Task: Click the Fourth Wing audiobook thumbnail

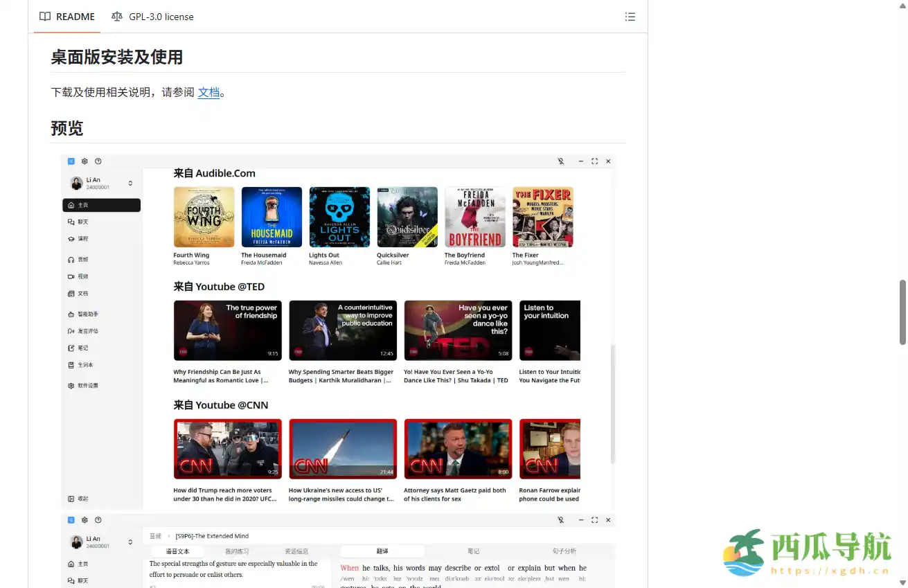Action: (x=204, y=216)
